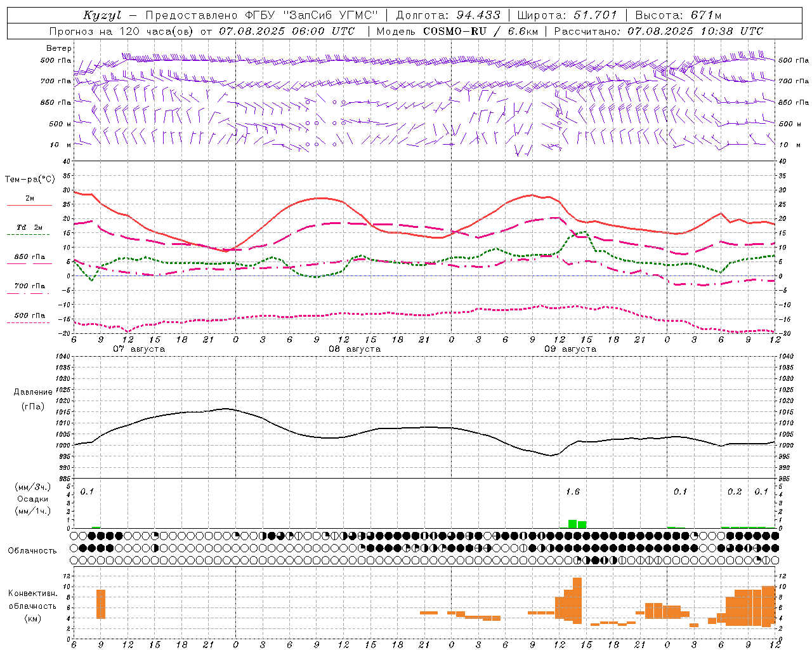Select the model name COSMO-RU / 6.6км
Screen dimensions: 812x650
[480, 31]
